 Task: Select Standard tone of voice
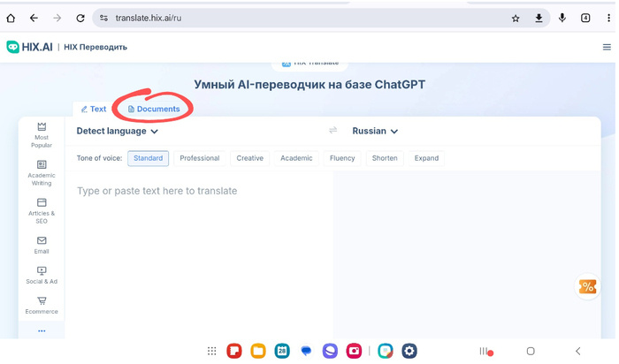pos(148,158)
